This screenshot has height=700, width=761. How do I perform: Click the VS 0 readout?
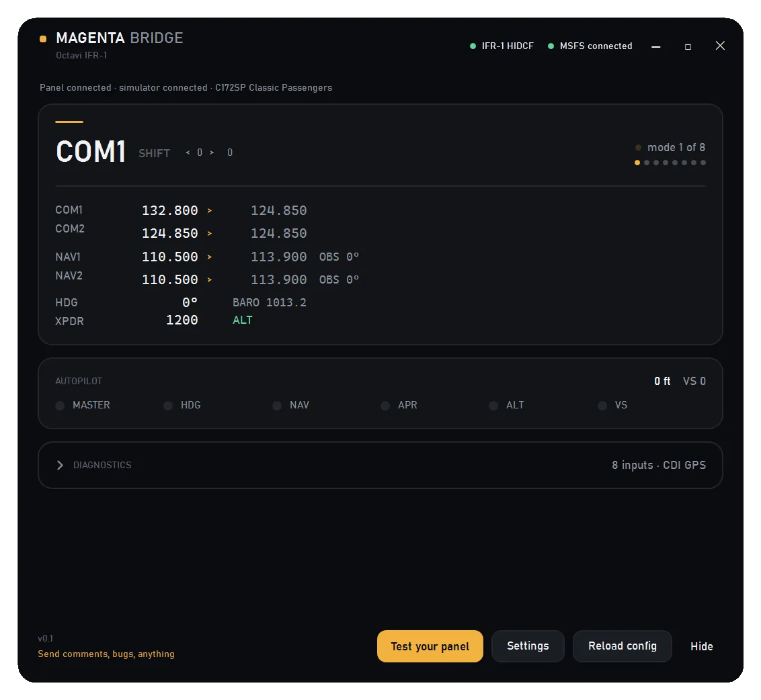694,382
